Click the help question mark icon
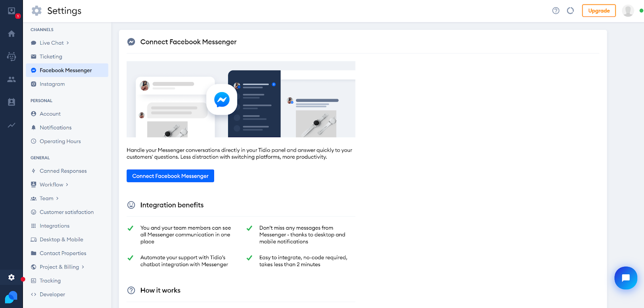The height and width of the screenshot is (308, 644). tap(556, 11)
